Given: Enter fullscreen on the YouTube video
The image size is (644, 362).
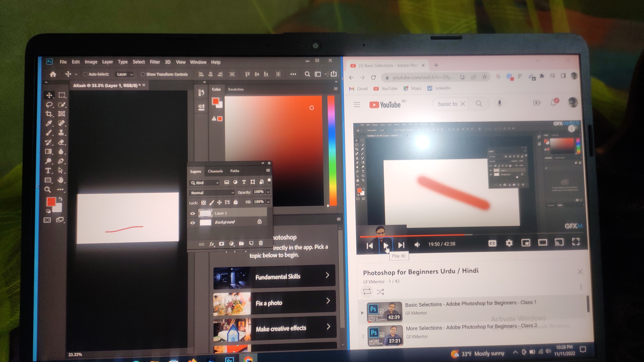Looking at the screenshot, I should 576,242.
